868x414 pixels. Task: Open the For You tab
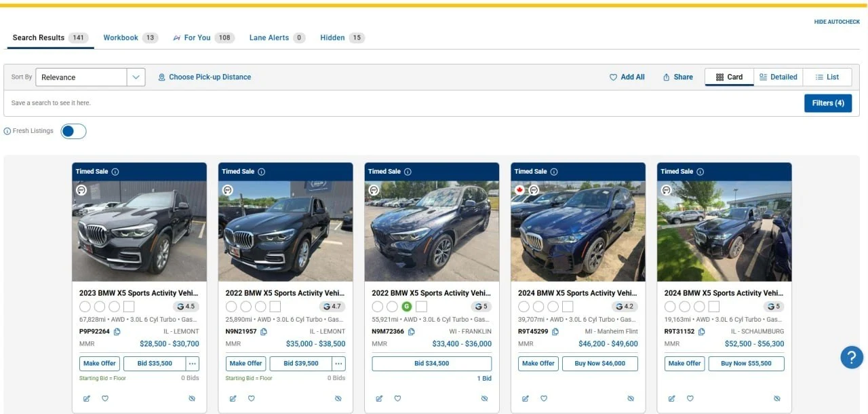tap(204, 38)
